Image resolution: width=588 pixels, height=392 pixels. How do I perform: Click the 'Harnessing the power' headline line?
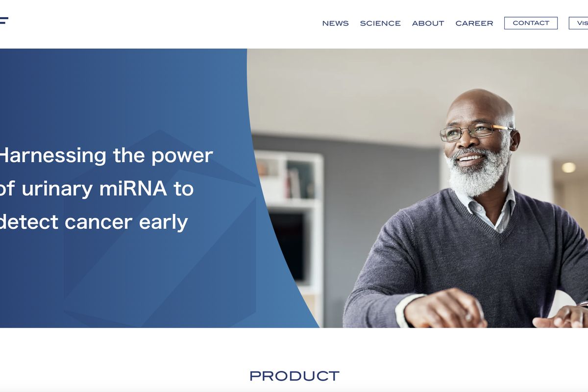click(106, 156)
